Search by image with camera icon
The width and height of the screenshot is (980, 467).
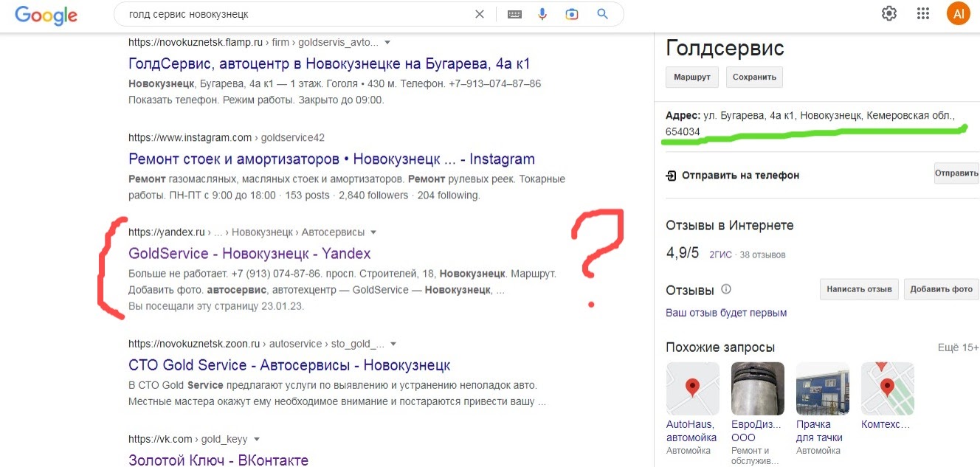coord(572,14)
